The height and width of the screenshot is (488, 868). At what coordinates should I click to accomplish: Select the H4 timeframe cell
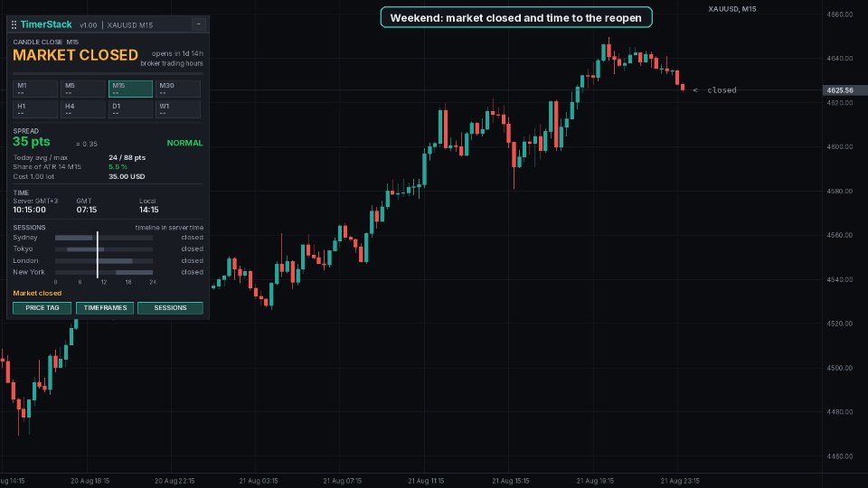pos(83,109)
